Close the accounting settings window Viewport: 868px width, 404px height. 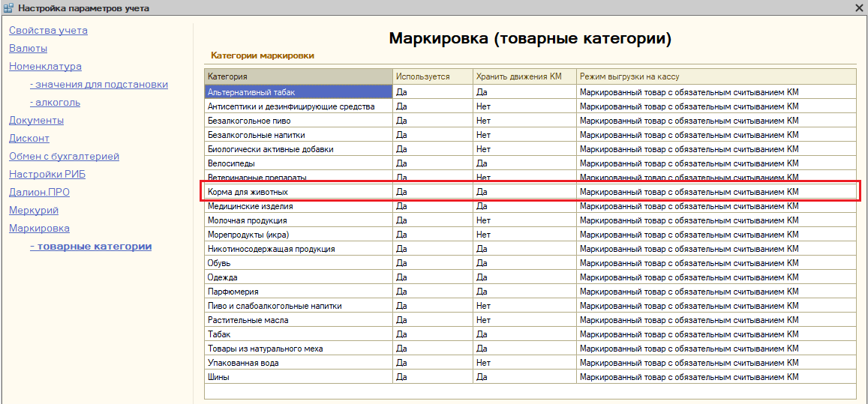pyautogui.click(x=859, y=8)
